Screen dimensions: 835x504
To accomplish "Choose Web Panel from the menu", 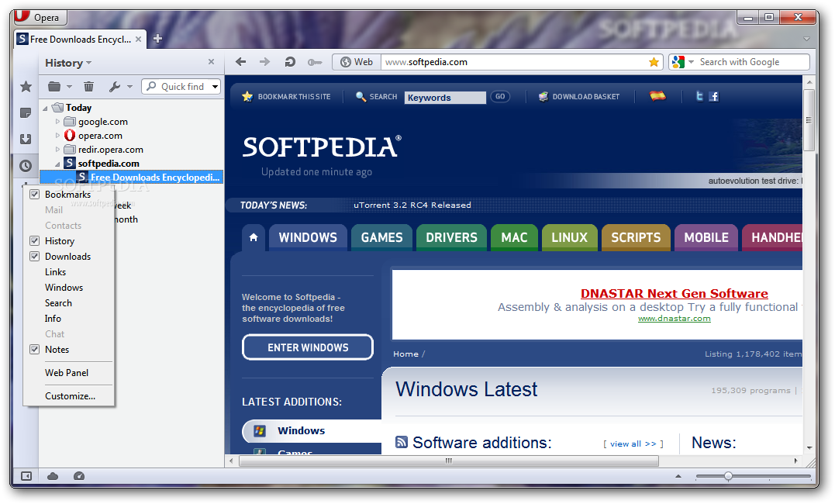I will [x=67, y=373].
